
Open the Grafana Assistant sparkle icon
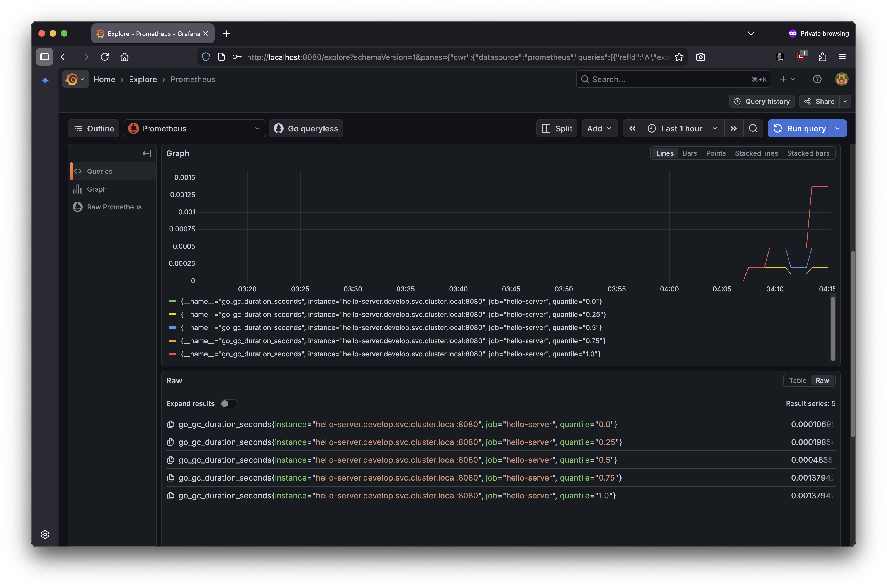coord(45,80)
